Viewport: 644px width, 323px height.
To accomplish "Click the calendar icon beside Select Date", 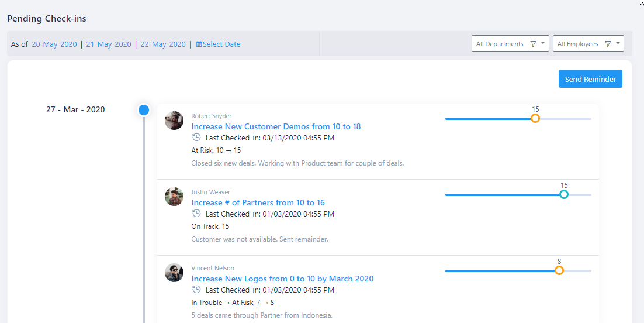I will point(199,44).
